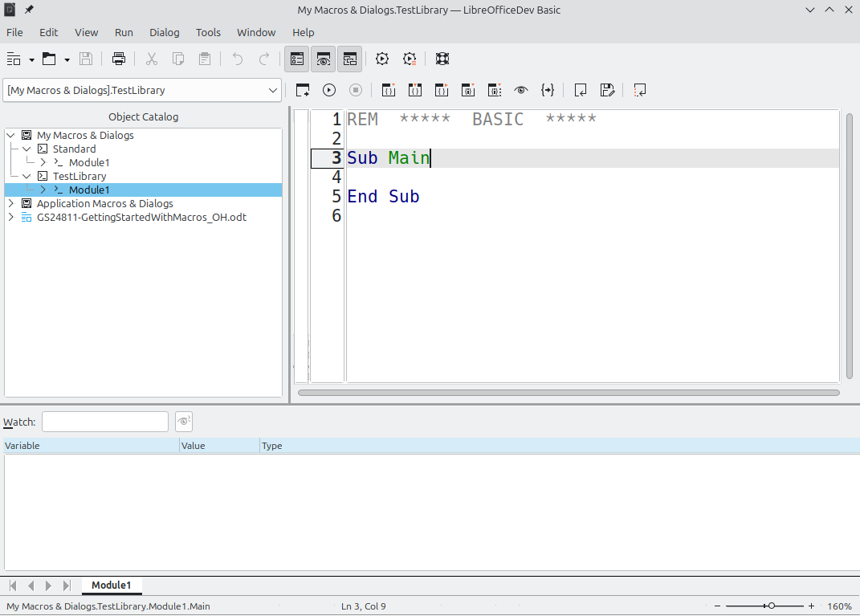Open the Dialog menu
This screenshot has width=860, height=616.
[164, 32]
